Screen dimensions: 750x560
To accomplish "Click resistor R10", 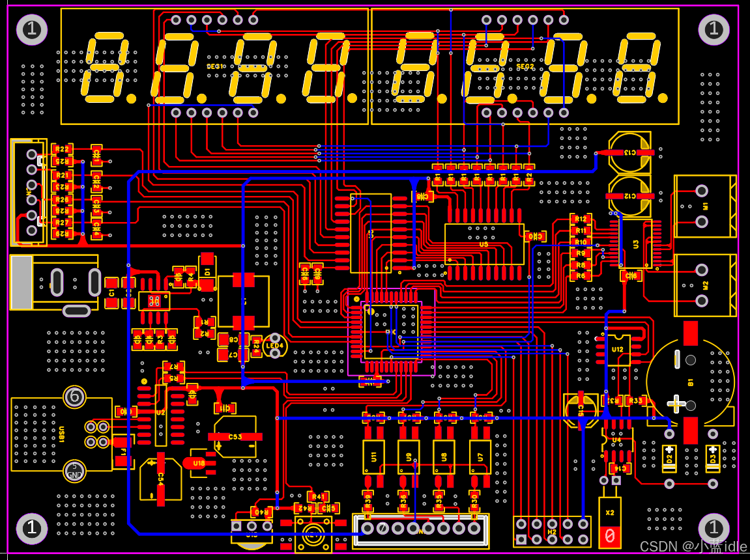I will coord(581,242).
